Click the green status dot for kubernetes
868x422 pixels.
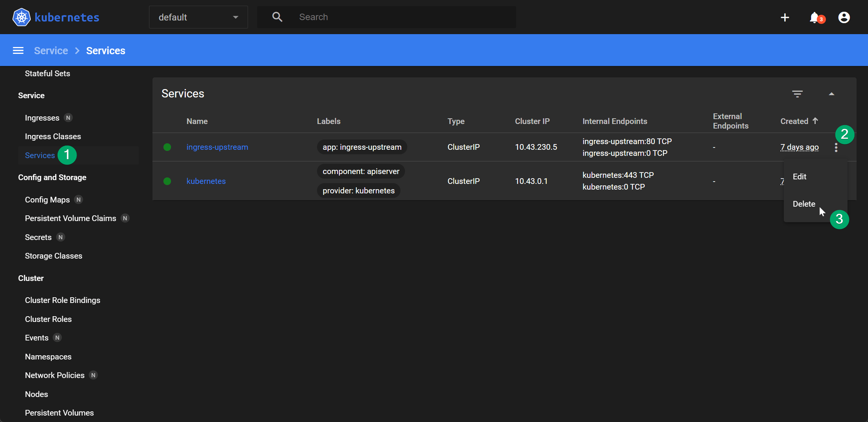(x=167, y=181)
